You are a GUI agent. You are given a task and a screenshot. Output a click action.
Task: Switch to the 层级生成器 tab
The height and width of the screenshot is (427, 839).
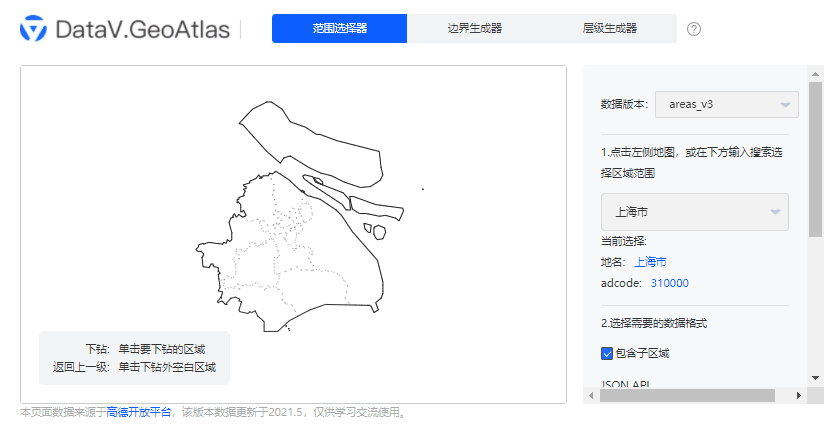click(609, 28)
